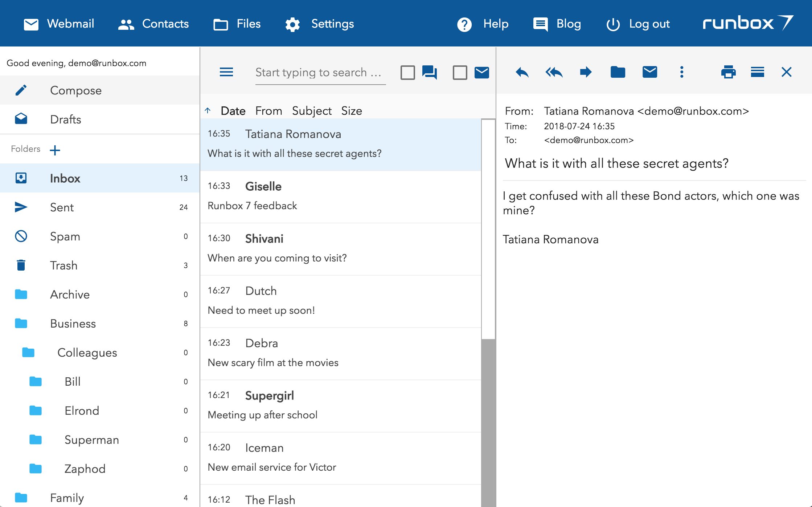Click the Print icon in email toolbar
Screen dimensions: 812x507
click(729, 72)
